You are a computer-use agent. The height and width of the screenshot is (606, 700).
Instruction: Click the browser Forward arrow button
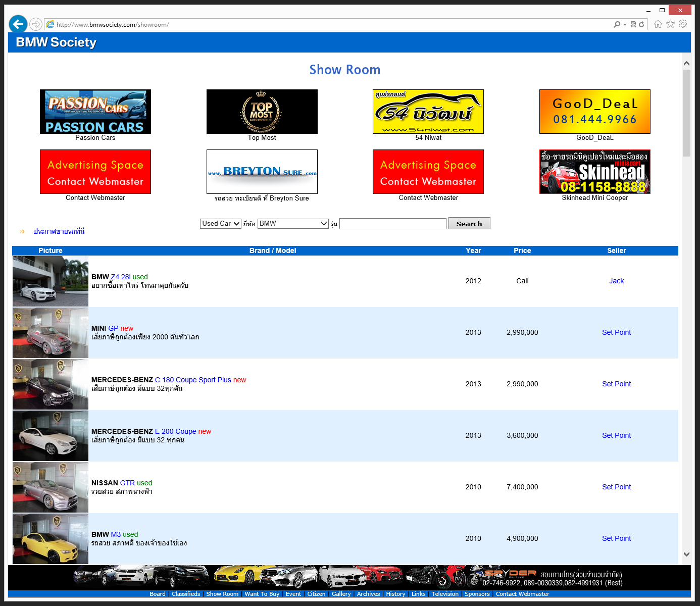(35, 24)
